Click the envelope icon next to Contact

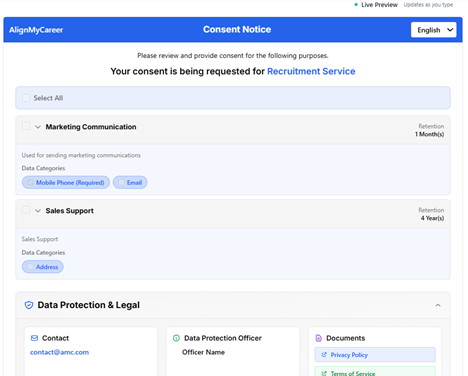[34, 338]
